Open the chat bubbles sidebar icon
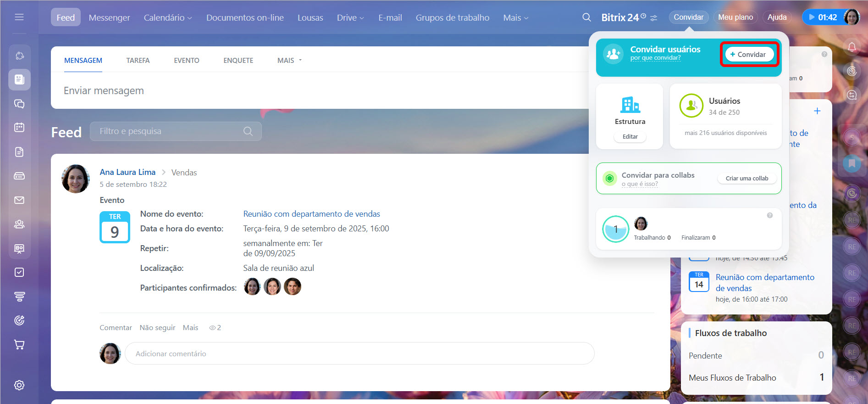Image resolution: width=868 pixels, height=404 pixels. pyautogui.click(x=19, y=104)
